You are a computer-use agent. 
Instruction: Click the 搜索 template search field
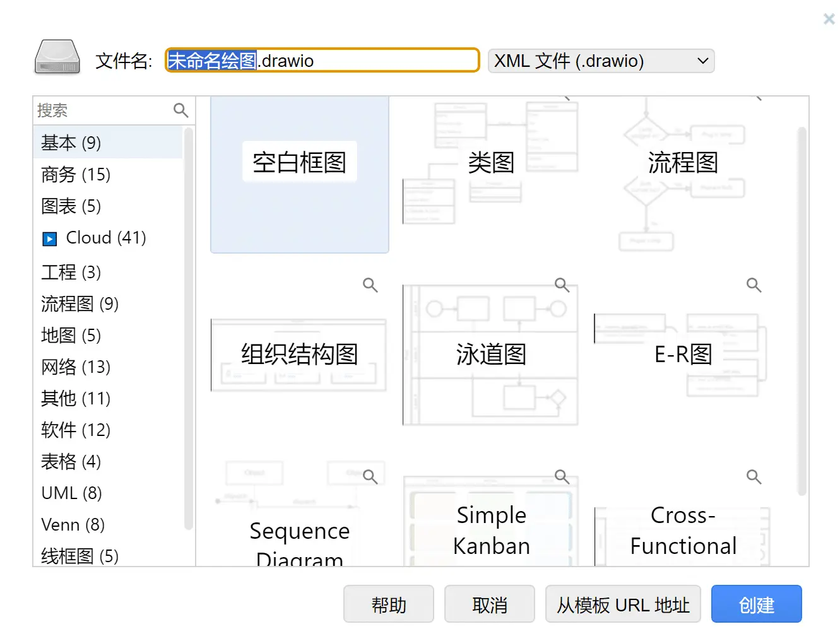(x=101, y=110)
